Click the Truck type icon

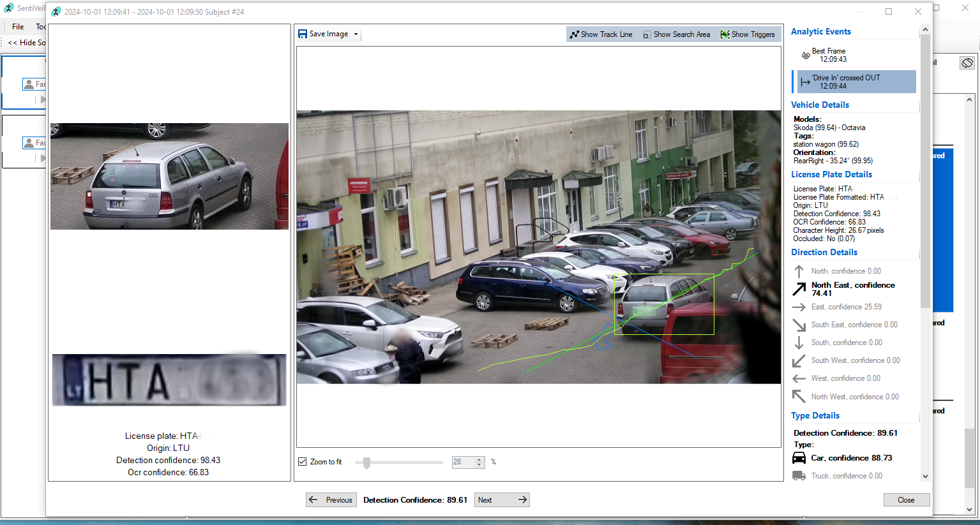(x=799, y=476)
